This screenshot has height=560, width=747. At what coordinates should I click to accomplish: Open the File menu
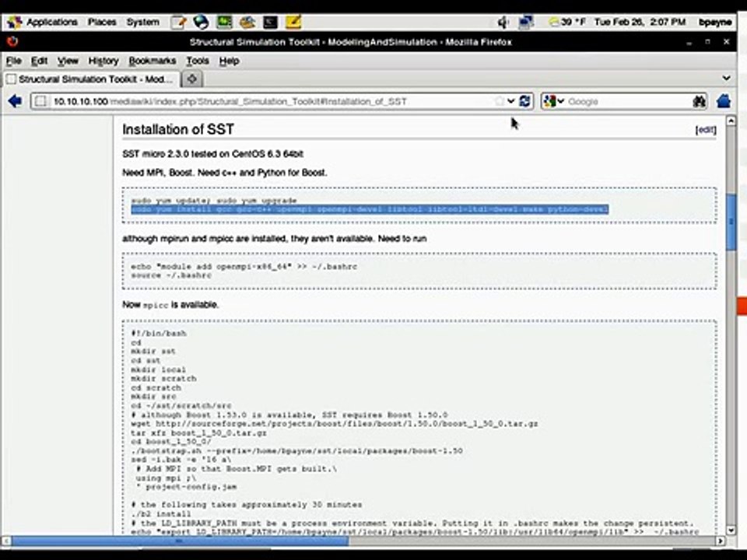14,61
